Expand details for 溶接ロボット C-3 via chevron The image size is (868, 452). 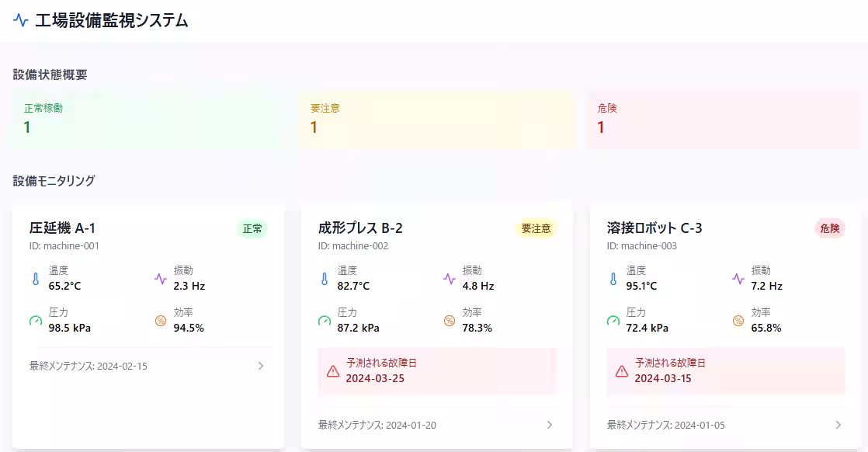click(838, 425)
